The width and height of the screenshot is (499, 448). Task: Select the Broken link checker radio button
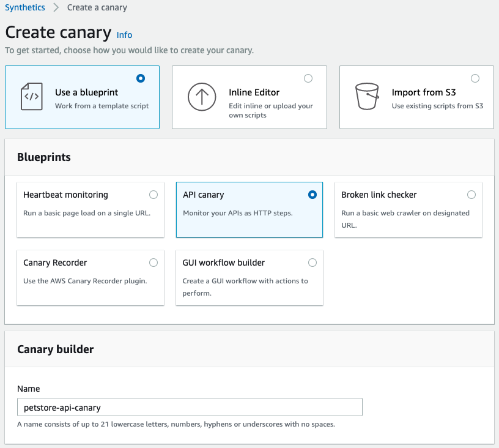[x=471, y=194]
